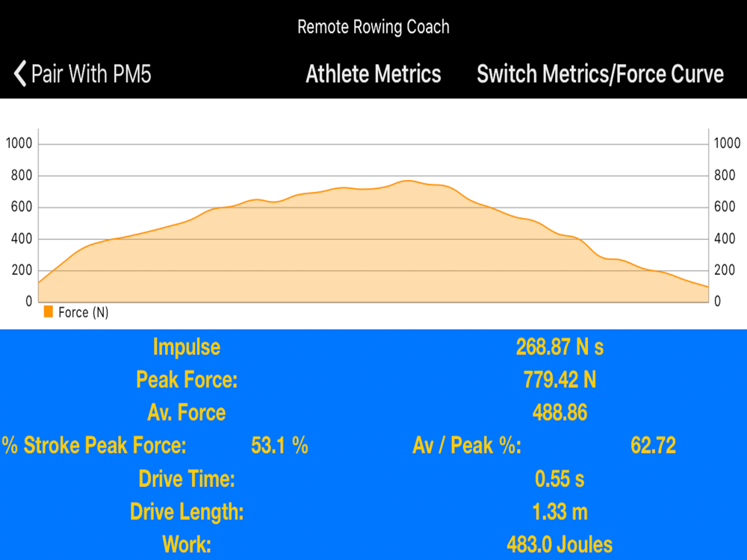Viewport: 747px width, 560px height.
Task: Click the left axis 400 tick label
Action: coord(22,238)
